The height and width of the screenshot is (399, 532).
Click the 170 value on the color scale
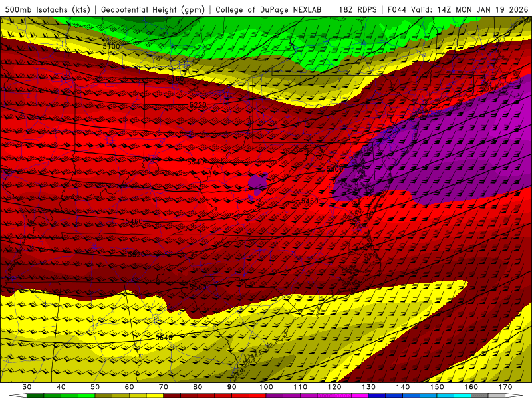coord(505,387)
